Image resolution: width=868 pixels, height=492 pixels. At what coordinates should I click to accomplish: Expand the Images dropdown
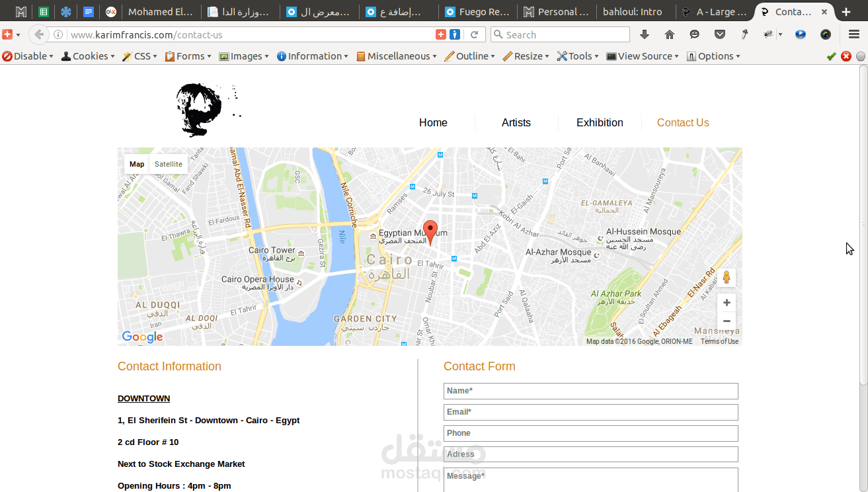point(244,56)
